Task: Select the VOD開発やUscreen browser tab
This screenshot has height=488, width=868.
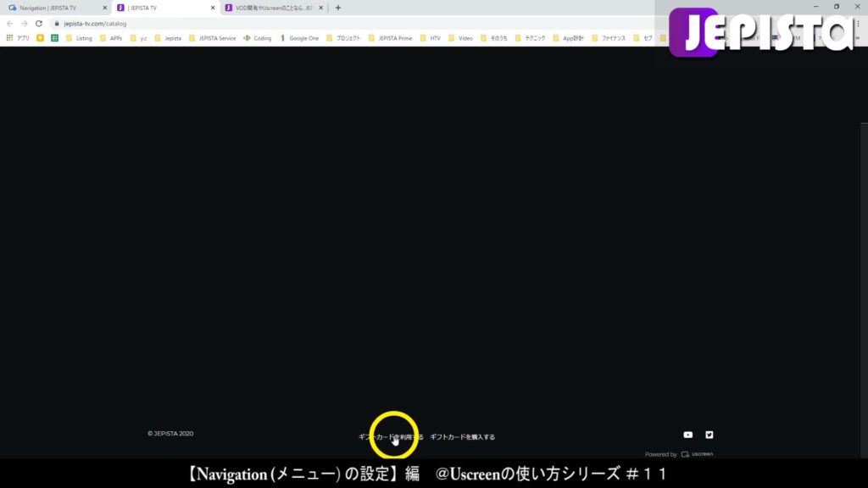Action: [x=271, y=7]
